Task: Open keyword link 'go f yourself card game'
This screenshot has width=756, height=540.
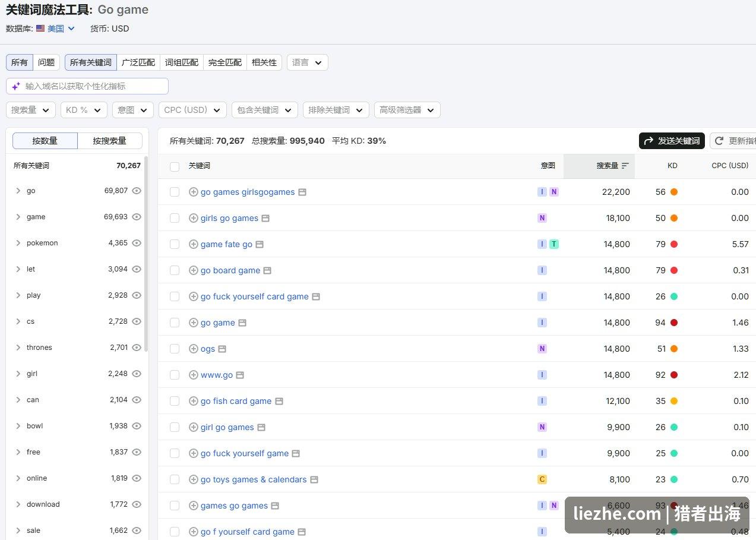Action: [248, 532]
